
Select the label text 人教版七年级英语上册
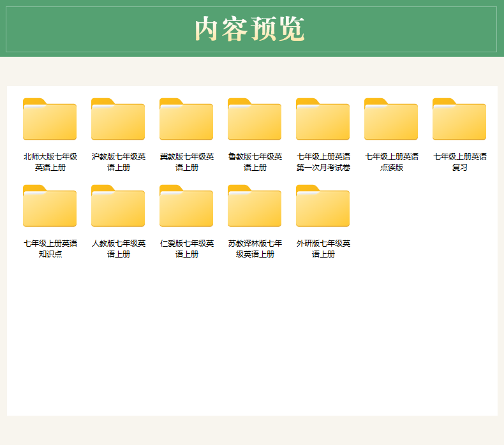[x=118, y=249]
